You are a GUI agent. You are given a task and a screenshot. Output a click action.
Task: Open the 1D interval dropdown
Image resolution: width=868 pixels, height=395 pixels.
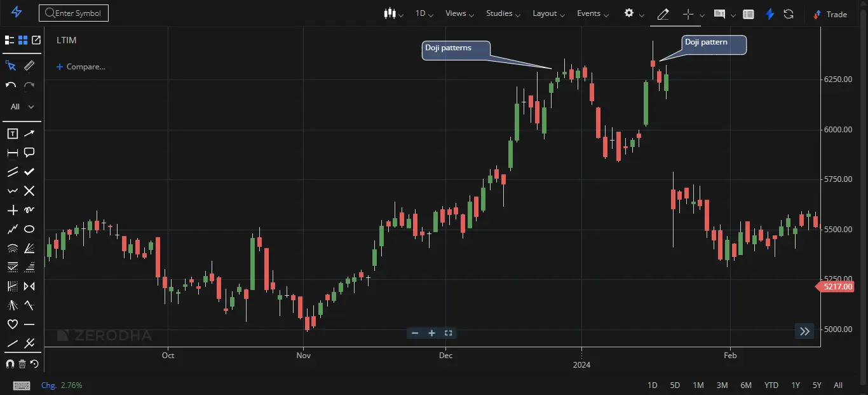point(424,13)
